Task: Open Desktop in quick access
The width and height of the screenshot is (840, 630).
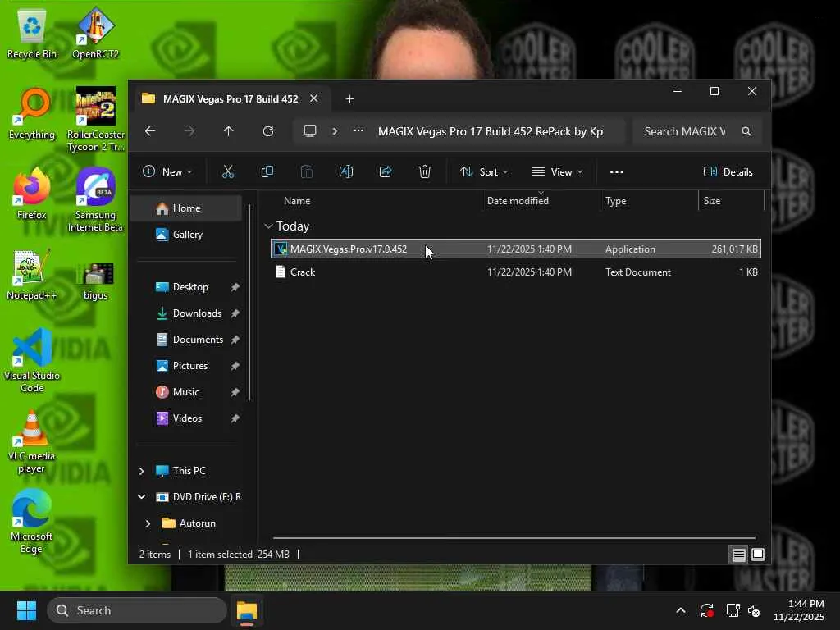Action: 189,287
